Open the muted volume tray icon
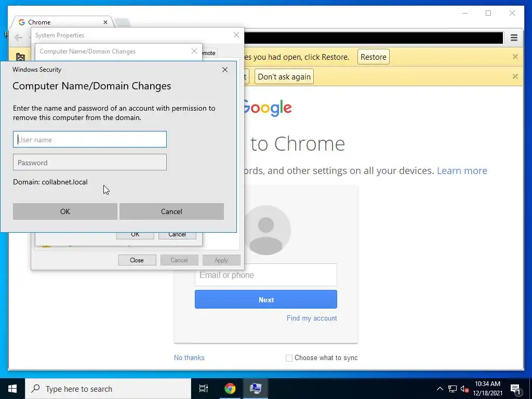The image size is (532, 399). pos(464,389)
